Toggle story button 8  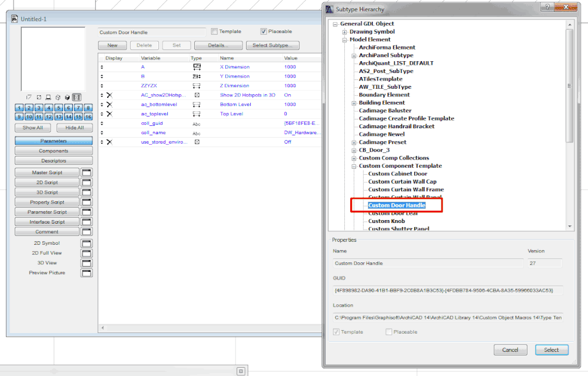[x=88, y=108]
